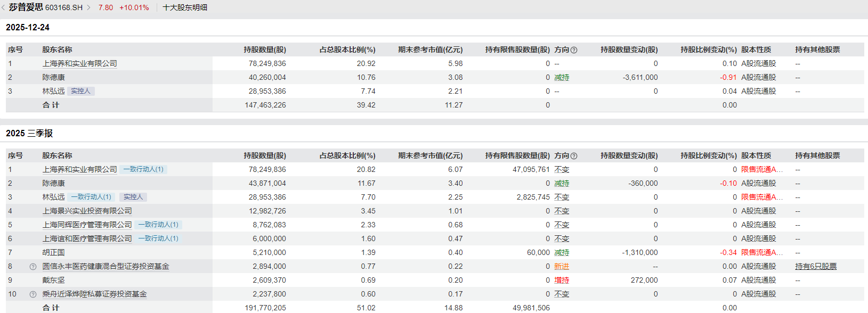Open 乘舟近泽烨陞私募证券投资基金 link
Viewport: 868px width, 313px height.
[94, 294]
